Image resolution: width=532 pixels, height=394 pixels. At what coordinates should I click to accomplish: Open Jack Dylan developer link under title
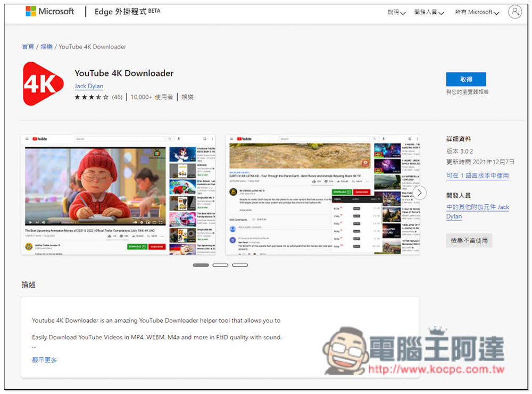click(89, 86)
